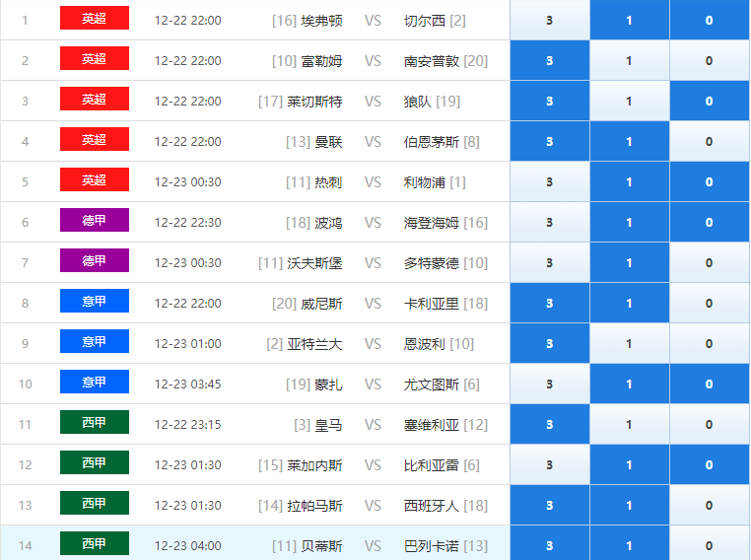
Task: Select 1 for 皇马 vs 塞维利亚
Action: pyautogui.click(x=630, y=424)
